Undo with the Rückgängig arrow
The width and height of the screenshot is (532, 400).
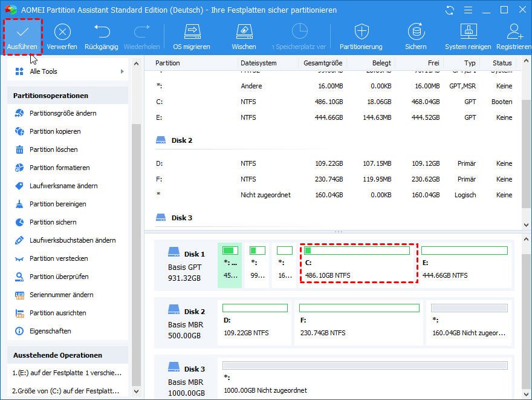(x=102, y=37)
